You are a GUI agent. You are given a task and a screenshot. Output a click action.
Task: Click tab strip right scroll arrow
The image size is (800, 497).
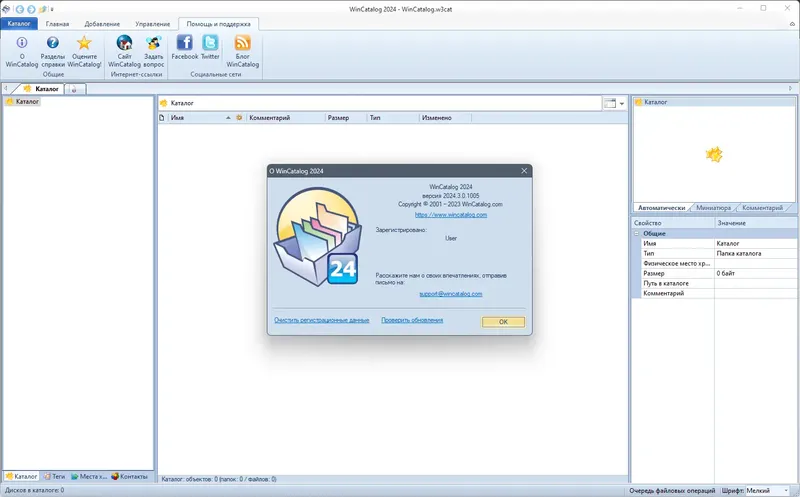(x=791, y=88)
